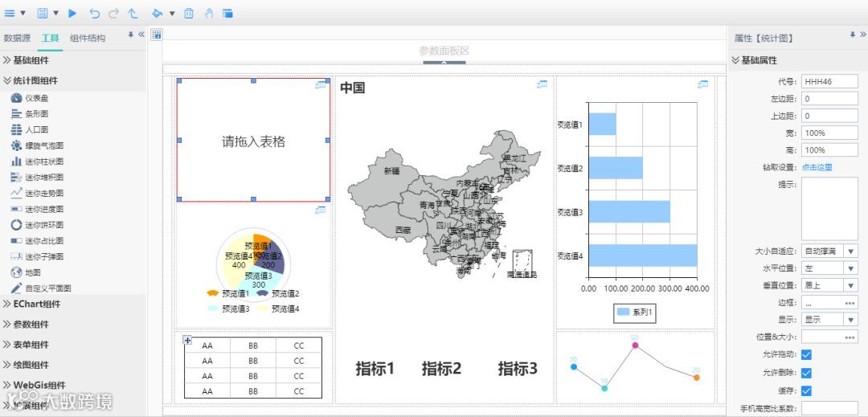Delete component with trash icon
This screenshot has height=417, width=868.
pyautogui.click(x=189, y=14)
